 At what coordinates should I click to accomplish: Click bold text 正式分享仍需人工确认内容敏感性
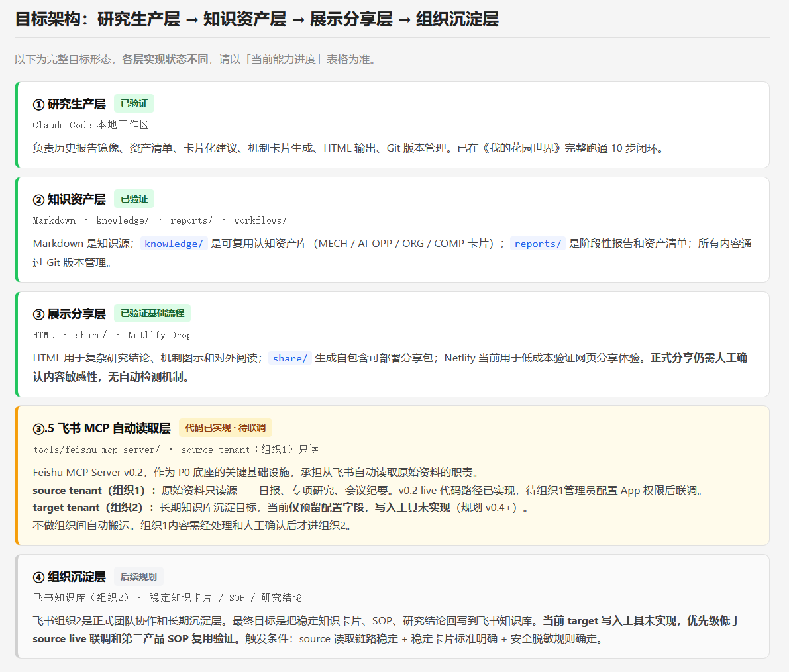390,367
